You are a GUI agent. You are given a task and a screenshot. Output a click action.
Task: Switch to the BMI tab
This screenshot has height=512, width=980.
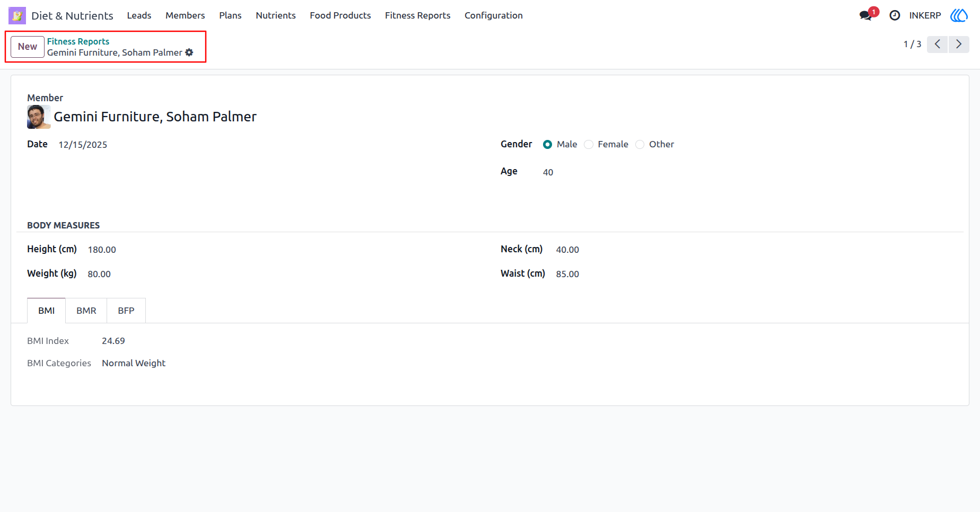46,311
